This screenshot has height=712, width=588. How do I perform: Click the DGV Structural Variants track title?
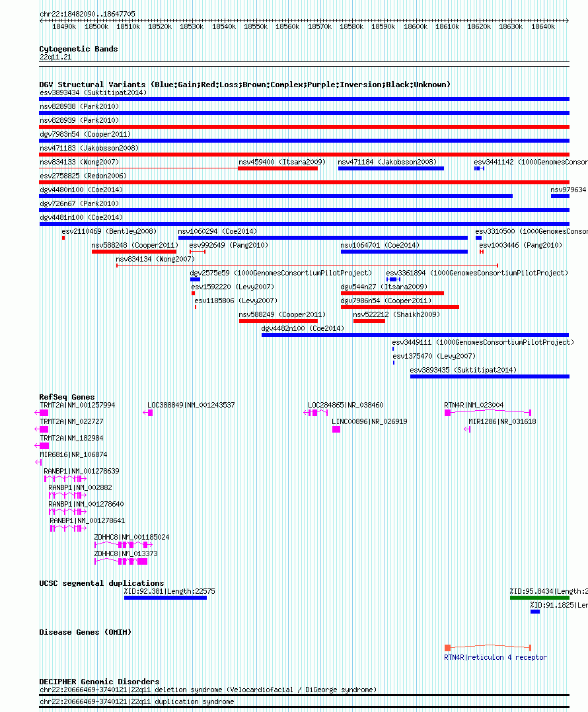(x=244, y=85)
